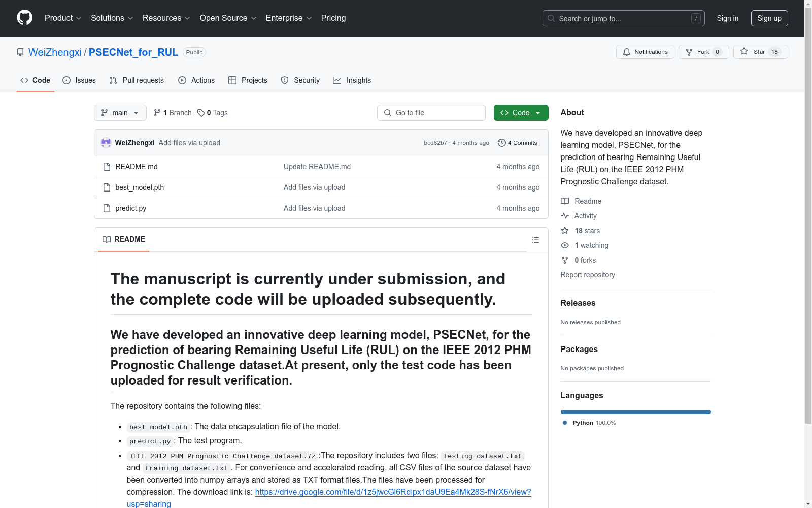The width and height of the screenshot is (812, 508).
Task: Click the Python language bar
Action: click(x=635, y=412)
